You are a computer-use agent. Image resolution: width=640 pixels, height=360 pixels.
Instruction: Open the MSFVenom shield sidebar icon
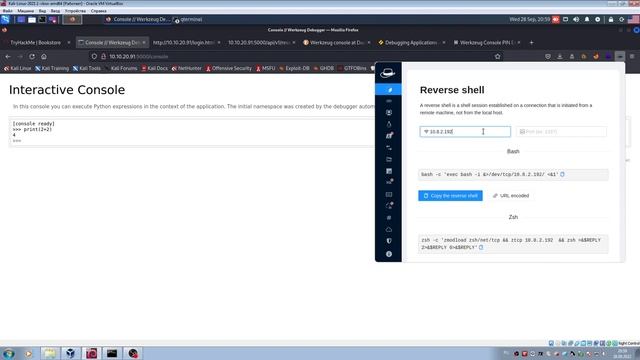[x=389, y=241]
